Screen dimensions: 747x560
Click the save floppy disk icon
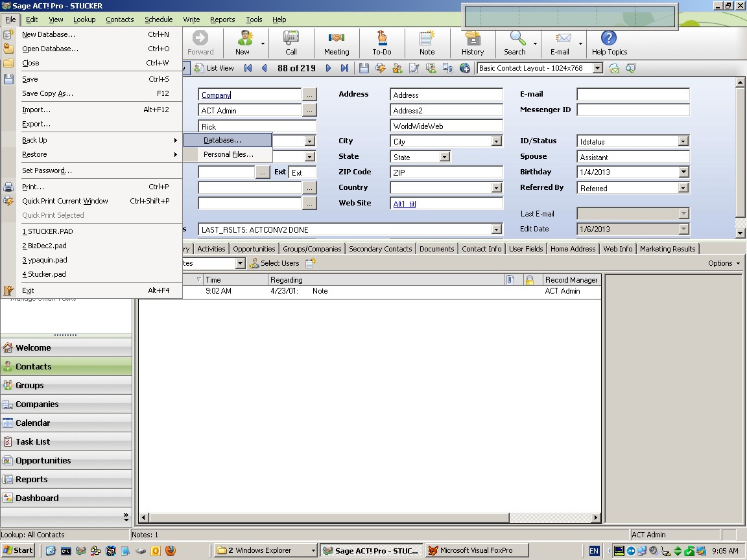364,68
